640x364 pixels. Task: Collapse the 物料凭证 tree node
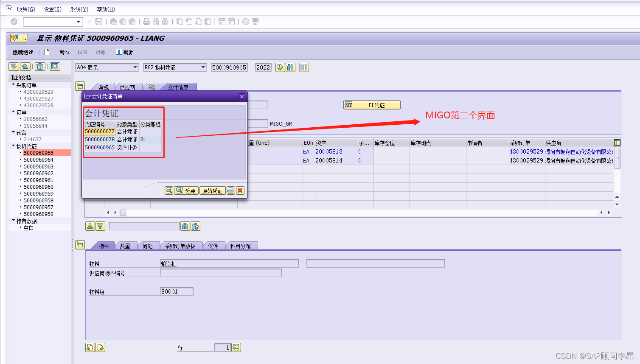(x=13, y=146)
